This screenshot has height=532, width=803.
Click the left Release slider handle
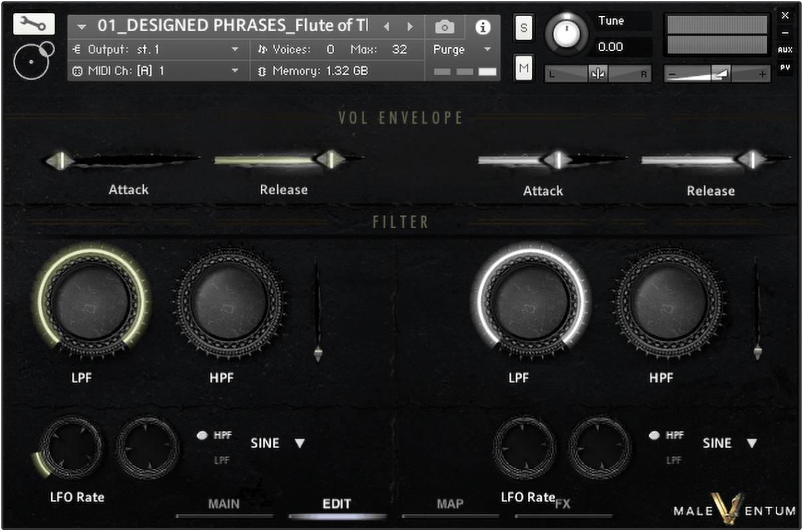(330, 160)
